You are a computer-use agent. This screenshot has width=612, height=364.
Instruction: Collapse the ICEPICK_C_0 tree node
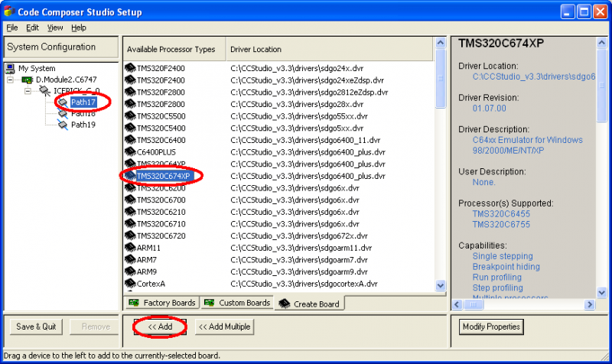click(28, 92)
